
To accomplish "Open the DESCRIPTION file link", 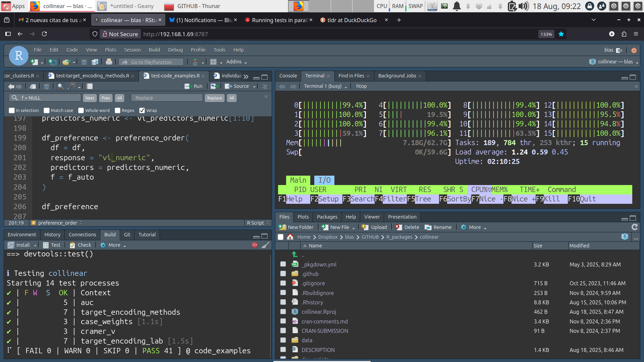I will [x=318, y=350].
